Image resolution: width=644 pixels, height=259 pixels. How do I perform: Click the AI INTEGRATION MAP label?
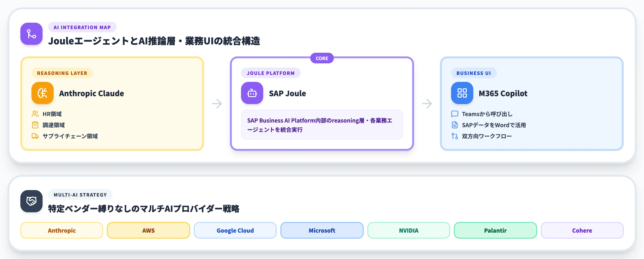(82, 27)
